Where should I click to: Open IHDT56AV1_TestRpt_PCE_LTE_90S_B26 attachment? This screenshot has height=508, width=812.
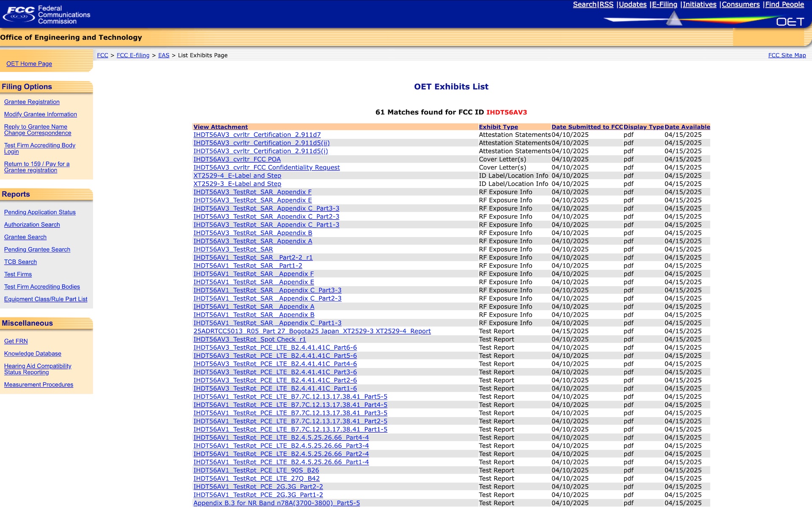coord(256,470)
